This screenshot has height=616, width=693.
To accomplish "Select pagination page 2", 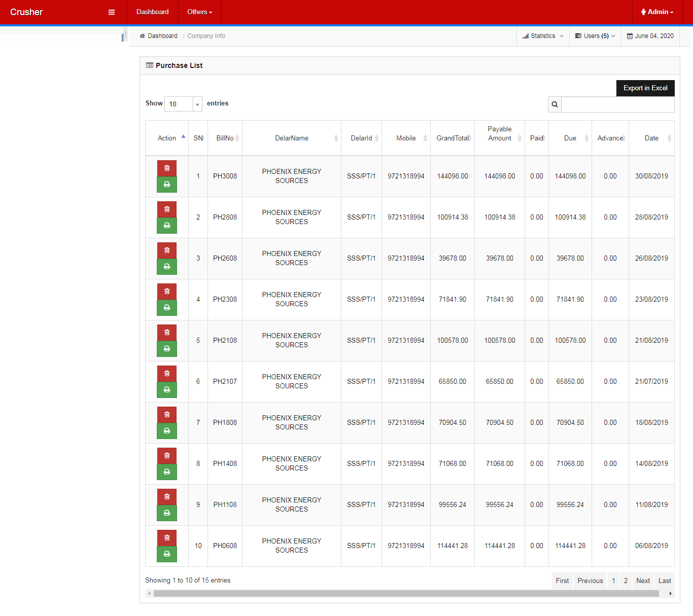I will coord(626,581).
